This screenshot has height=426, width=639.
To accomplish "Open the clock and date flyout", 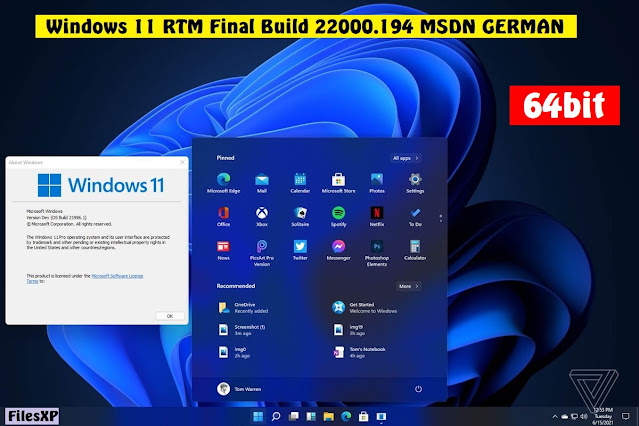I will pyautogui.click(x=603, y=416).
